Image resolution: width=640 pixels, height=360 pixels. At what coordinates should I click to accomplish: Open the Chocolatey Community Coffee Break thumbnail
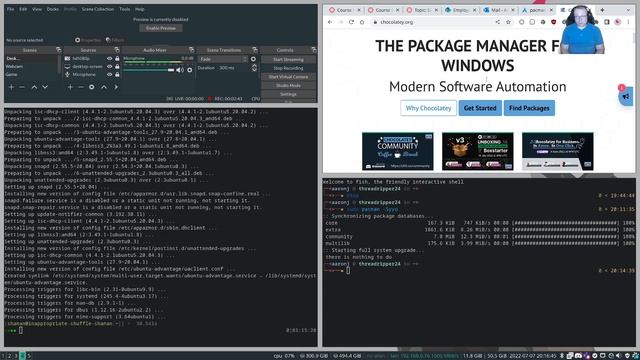[398, 151]
